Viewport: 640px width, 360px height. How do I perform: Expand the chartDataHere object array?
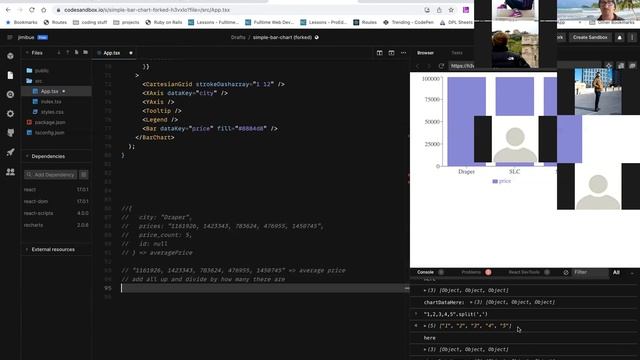click(x=471, y=302)
